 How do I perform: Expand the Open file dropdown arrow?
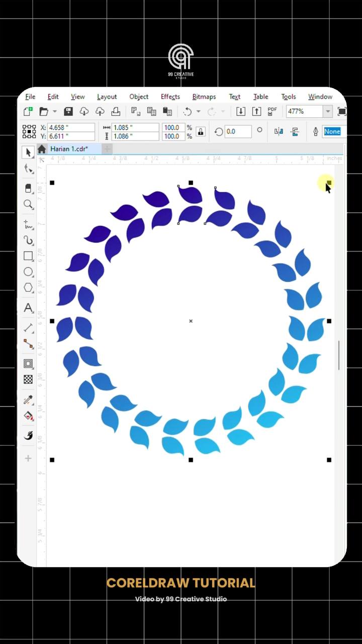[55, 111]
